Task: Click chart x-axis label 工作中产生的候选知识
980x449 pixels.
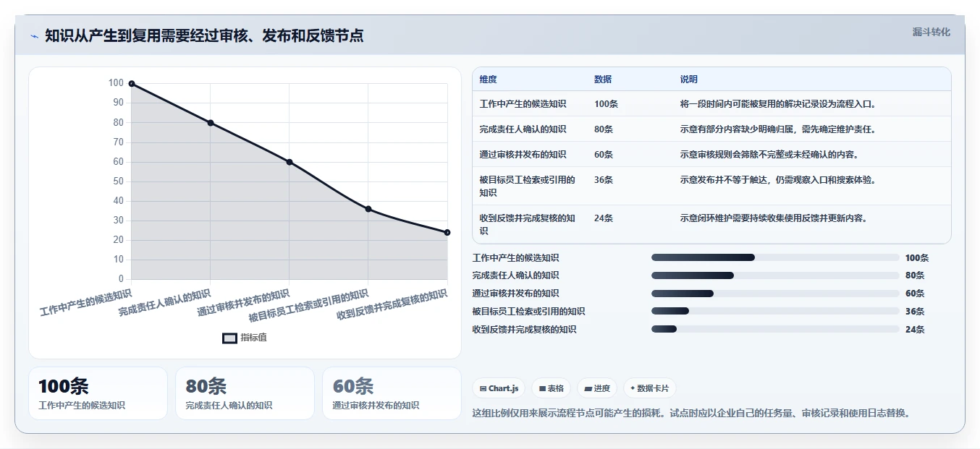Action: coord(86,302)
